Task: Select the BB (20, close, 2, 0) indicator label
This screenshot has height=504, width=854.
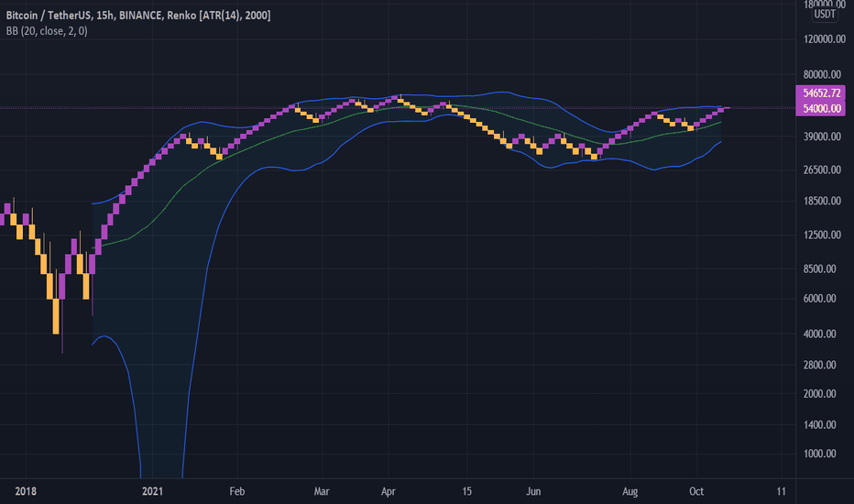Action: pos(47,31)
